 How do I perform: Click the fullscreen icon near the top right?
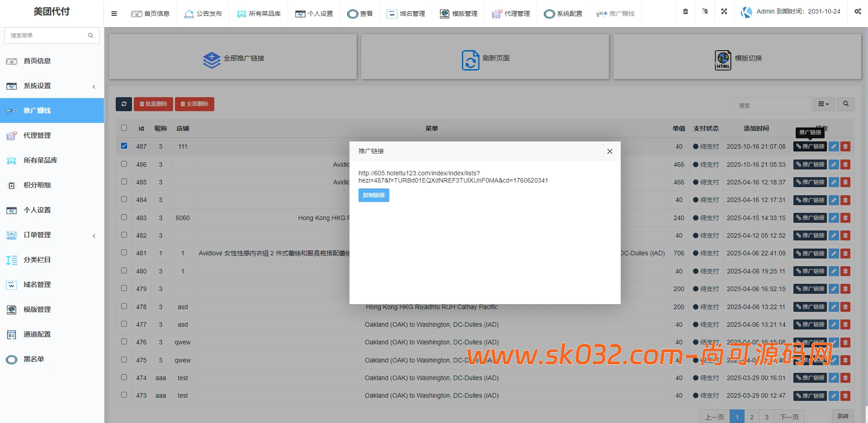(724, 11)
